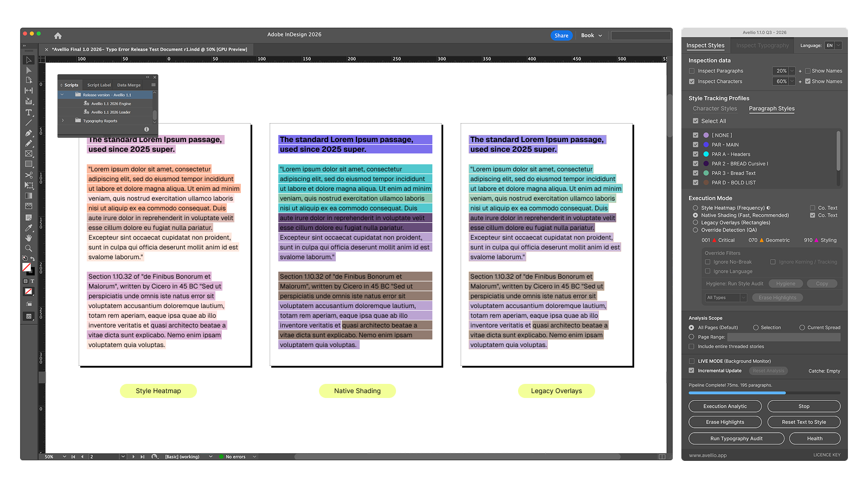This screenshot has height=488, width=868.
Task: Open the Scripts panel flyout menu
Action: [x=154, y=85]
